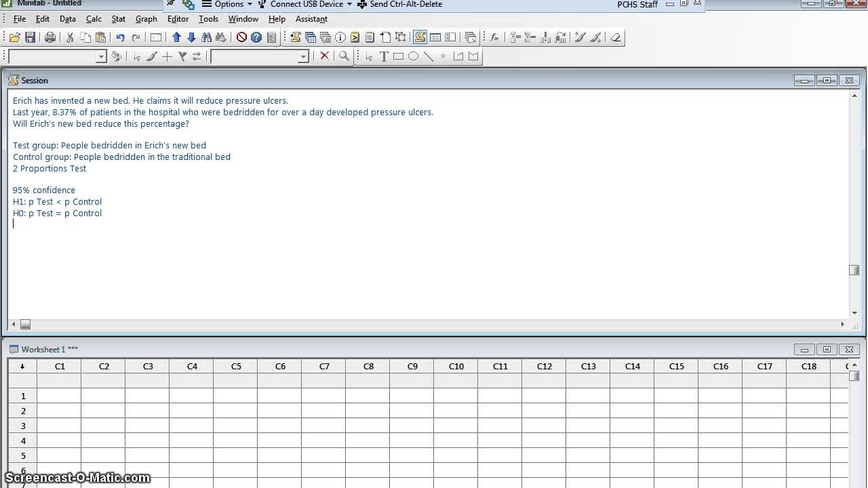Open Show Info with the circled i icon
The image size is (868, 488).
[x=340, y=38]
